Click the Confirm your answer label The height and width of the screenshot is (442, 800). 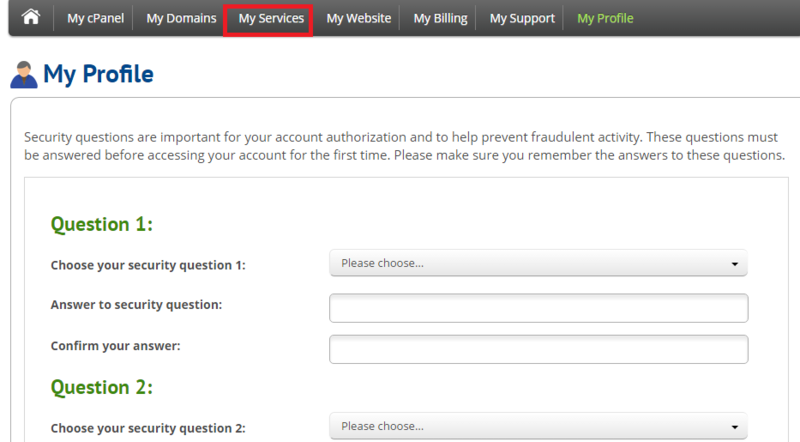tap(115, 346)
